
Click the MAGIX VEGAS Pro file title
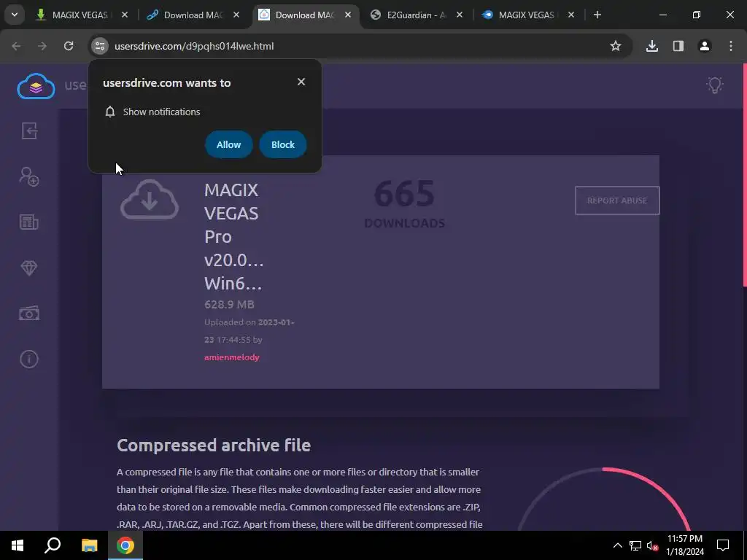tap(234, 237)
